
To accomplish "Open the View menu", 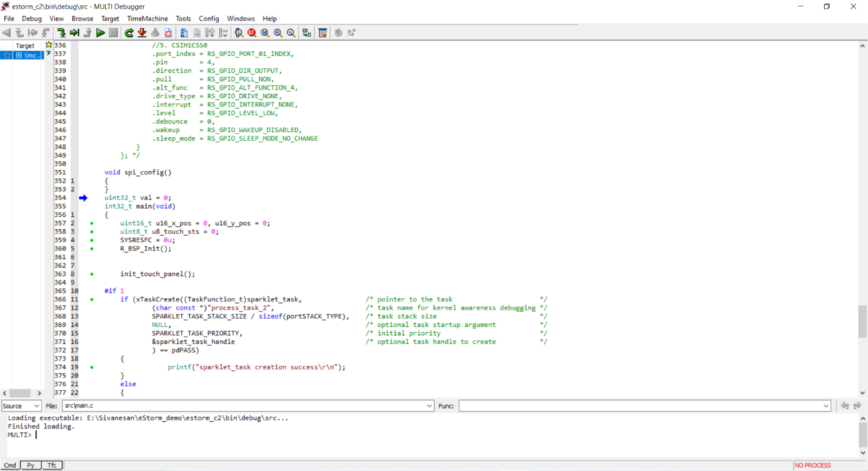I will point(56,18).
